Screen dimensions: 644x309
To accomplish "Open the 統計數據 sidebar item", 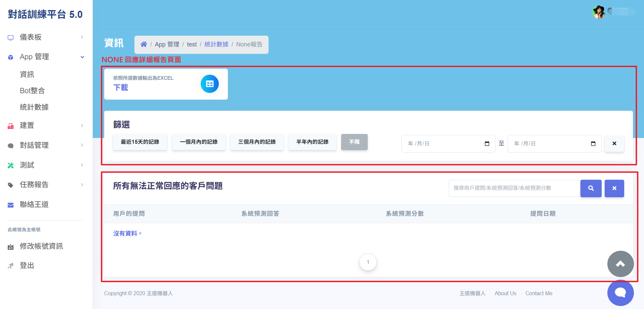I will (x=34, y=107).
